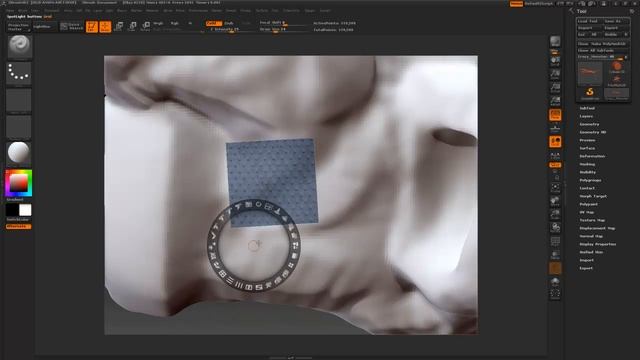This screenshot has width=640, height=360.
Task: Activate Xpose exploded view
Action: pos(555,294)
